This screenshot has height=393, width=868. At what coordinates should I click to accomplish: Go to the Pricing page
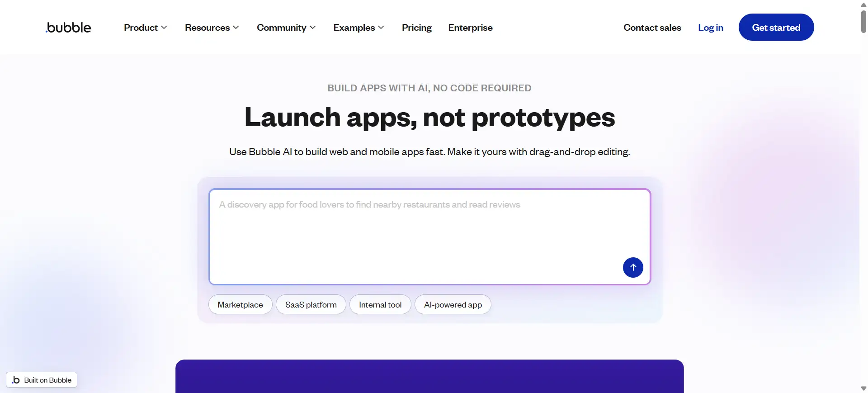pyautogui.click(x=417, y=28)
